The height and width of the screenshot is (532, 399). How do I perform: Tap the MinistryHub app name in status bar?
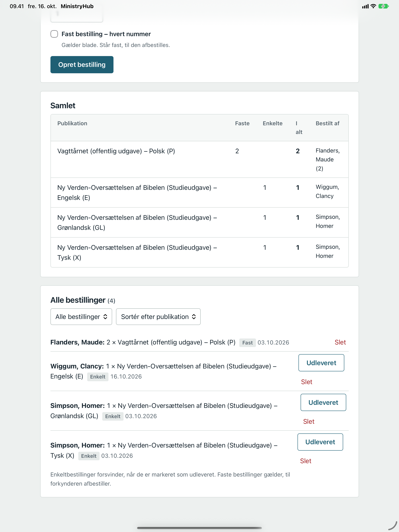click(x=77, y=6)
